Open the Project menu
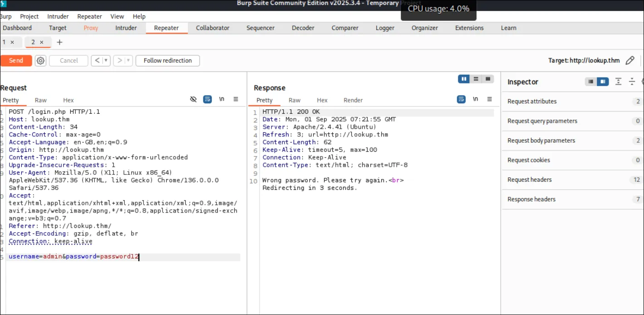 tap(29, 16)
